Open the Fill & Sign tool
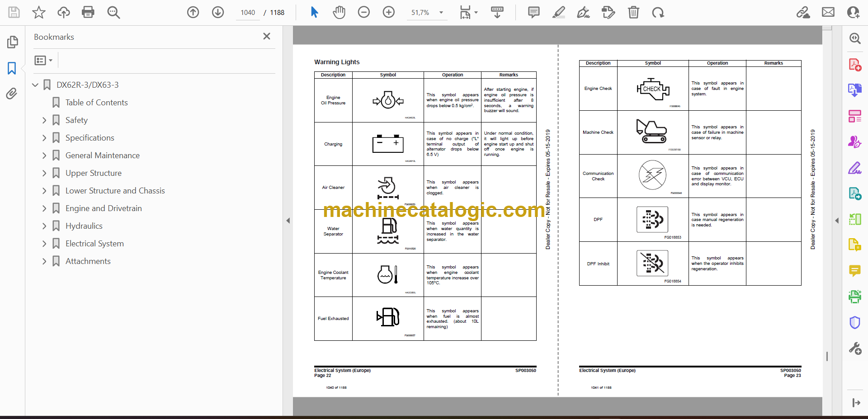Image resolution: width=868 pixels, height=419 pixels. click(x=855, y=168)
